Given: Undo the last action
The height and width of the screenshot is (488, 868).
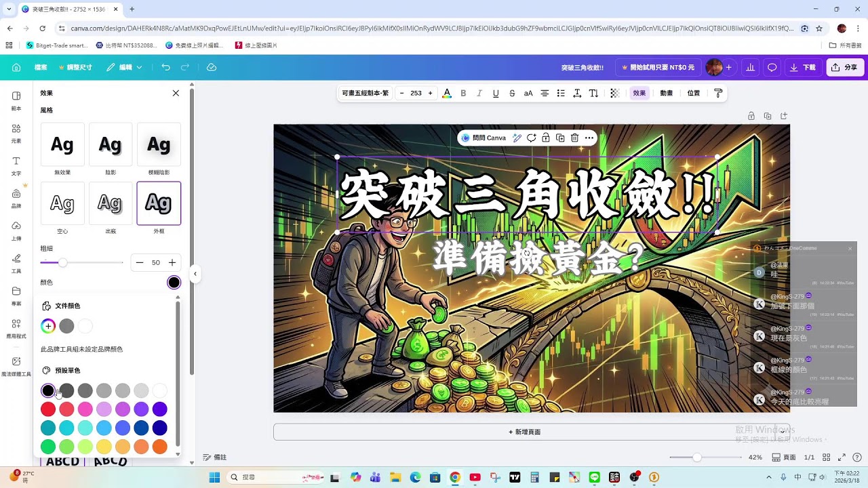Looking at the screenshot, I should click(166, 67).
